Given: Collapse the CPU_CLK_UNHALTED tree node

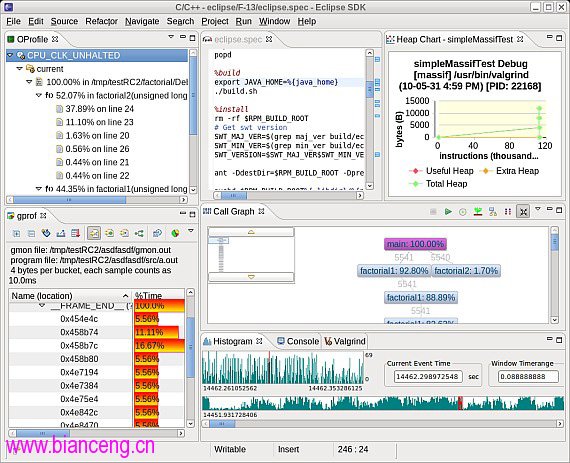Looking at the screenshot, I should (x=10, y=55).
